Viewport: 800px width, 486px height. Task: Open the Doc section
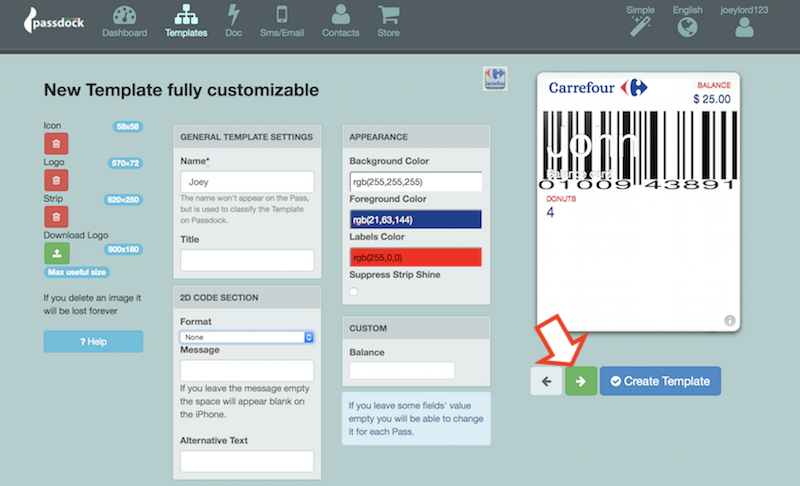point(234,21)
